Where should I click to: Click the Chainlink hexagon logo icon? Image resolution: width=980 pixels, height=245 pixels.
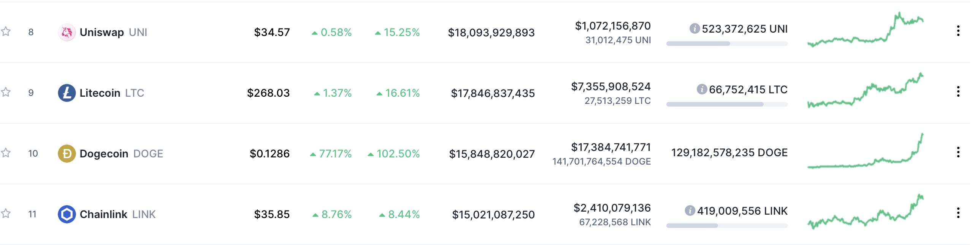pyautogui.click(x=67, y=214)
